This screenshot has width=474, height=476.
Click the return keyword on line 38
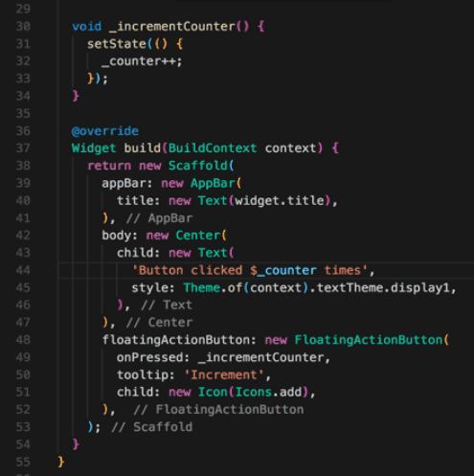(109, 166)
